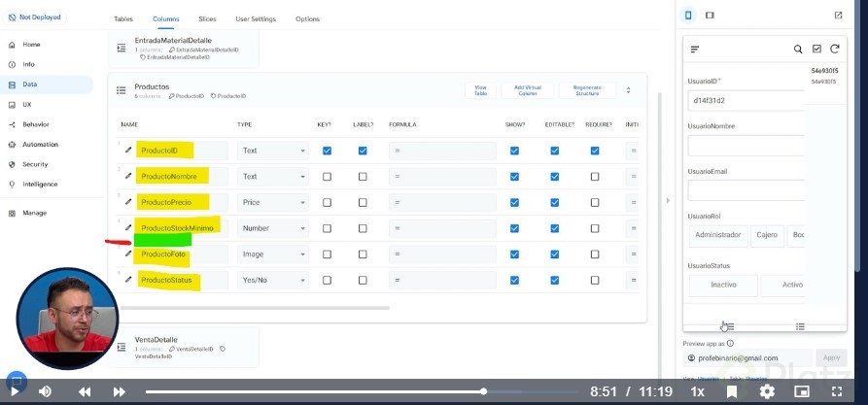The width and height of the screenshot is (868, 405).
Task: Click the search icon in app preview
Action: coord(798,49)
